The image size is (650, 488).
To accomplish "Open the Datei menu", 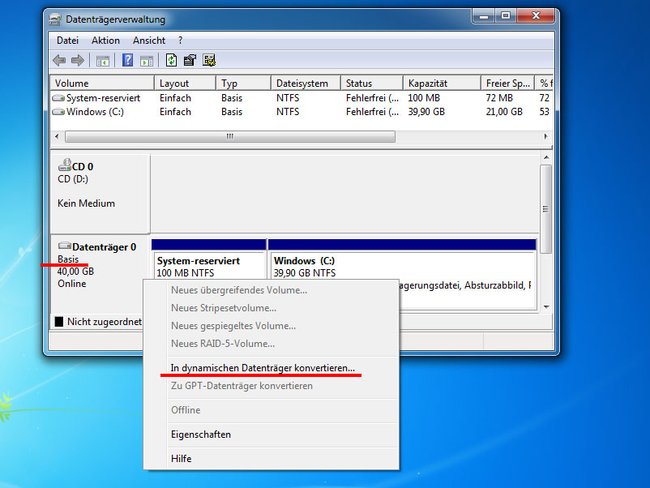I will (68, 41).
